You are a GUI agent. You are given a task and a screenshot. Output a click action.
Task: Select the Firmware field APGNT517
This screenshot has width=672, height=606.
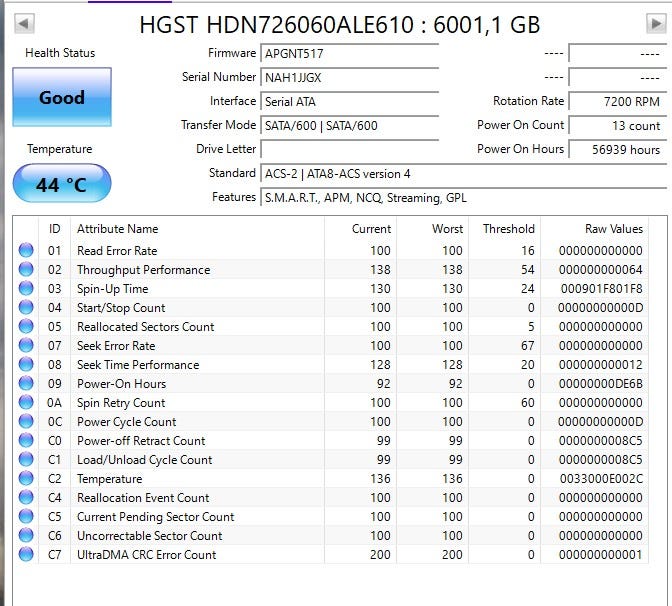click(349, 54)
